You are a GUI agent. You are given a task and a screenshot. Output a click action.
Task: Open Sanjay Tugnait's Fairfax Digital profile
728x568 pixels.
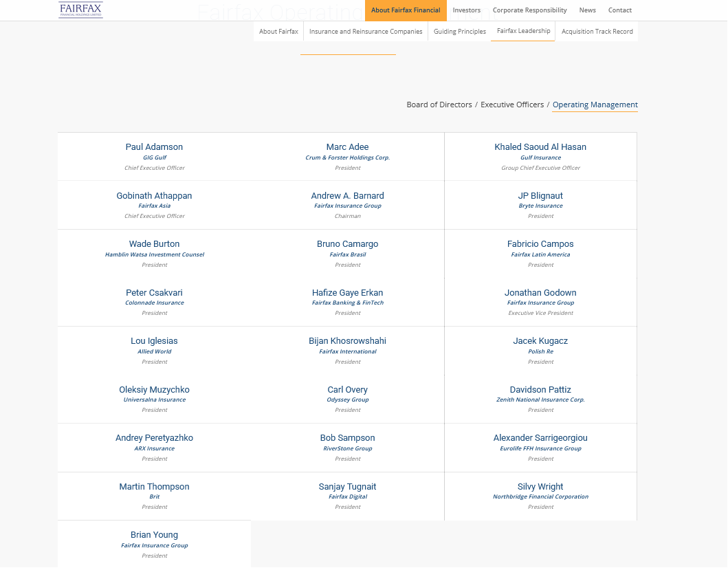tap(347, 486)
